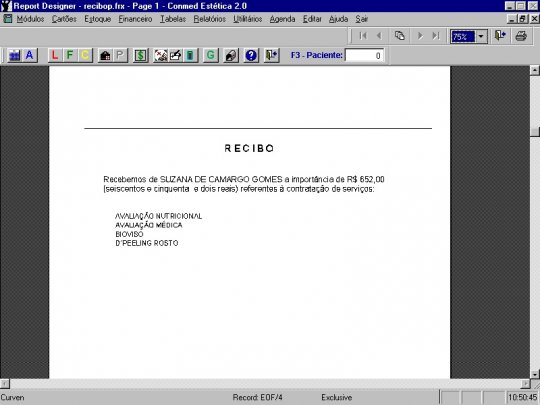Click Exclusive in status bar

pos(336,397)
